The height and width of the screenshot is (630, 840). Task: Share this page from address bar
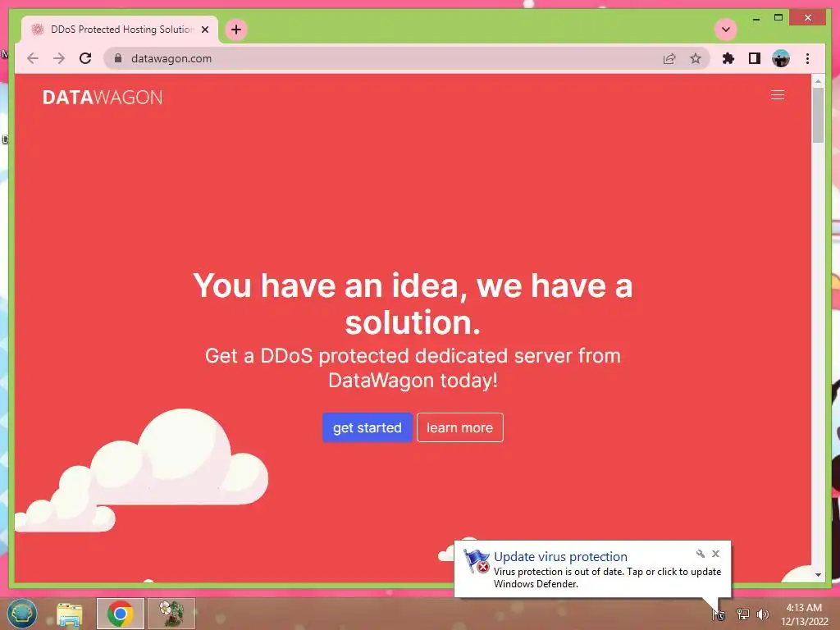click(669, 58)
